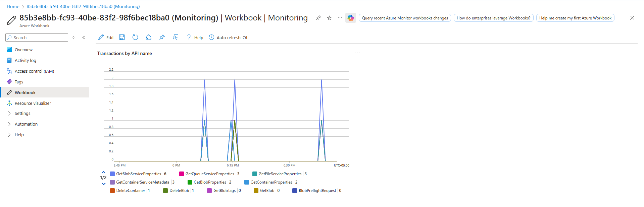Open Activity log from the sidebar
The width and height of the screenshot is (644, 207).
tap(26, 61)
